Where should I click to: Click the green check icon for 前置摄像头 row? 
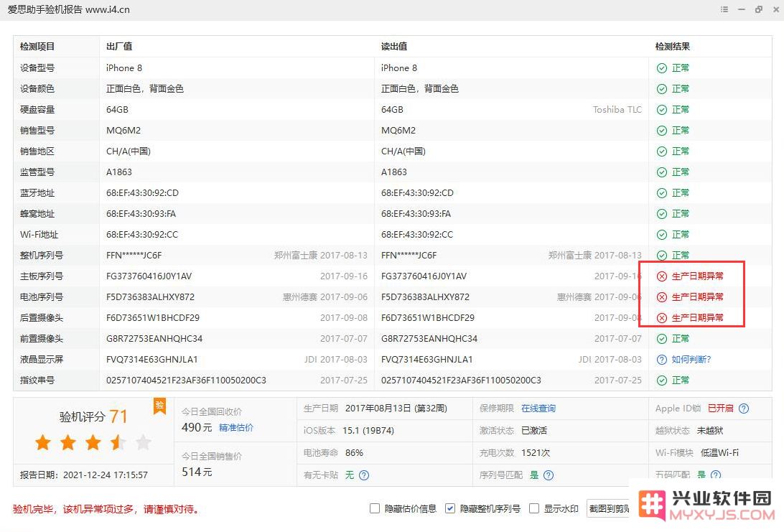point(661,339)
